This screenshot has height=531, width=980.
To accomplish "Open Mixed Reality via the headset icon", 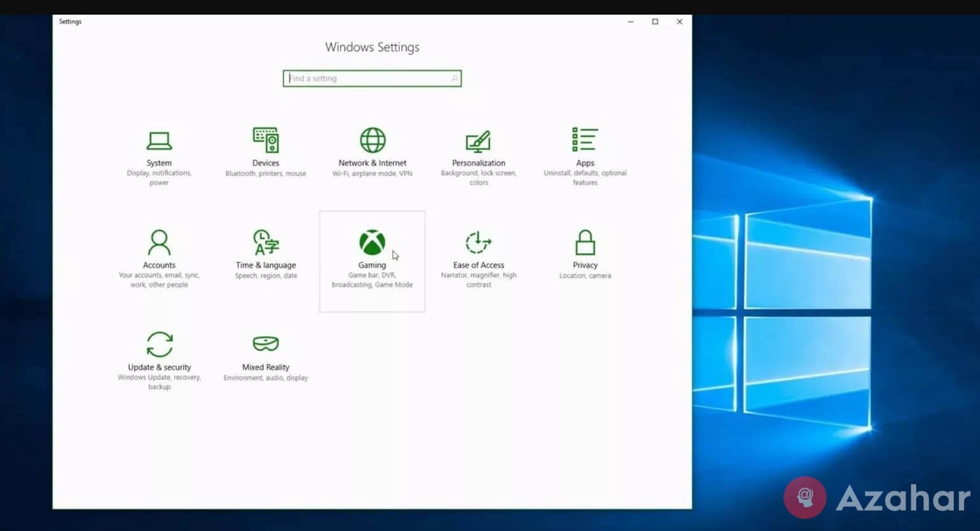I will click(x=265, y=344).
